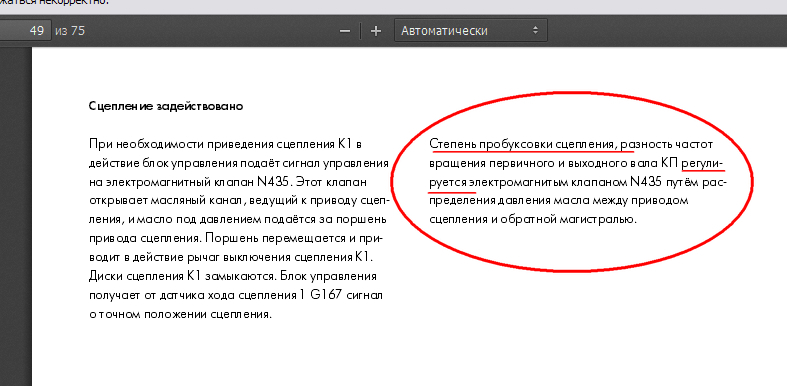Open the "Автоматически" zoom dropdown
This screenshot has width=787, height=386.
470,31
